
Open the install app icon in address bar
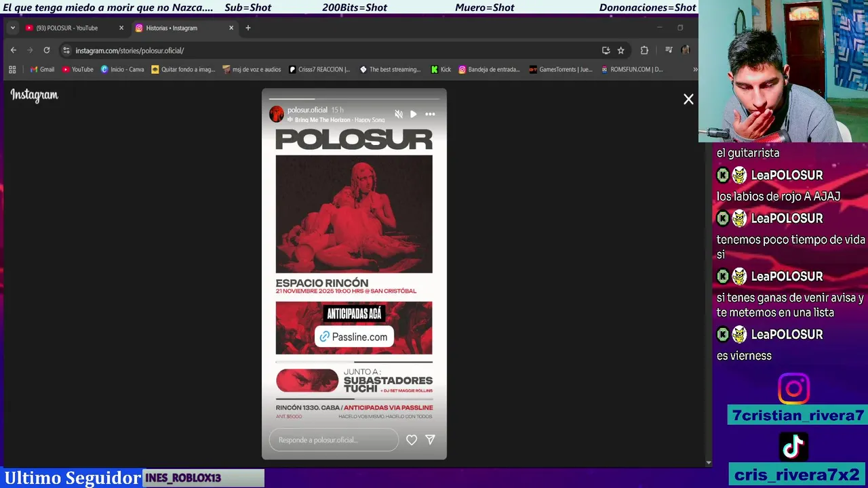606,50
